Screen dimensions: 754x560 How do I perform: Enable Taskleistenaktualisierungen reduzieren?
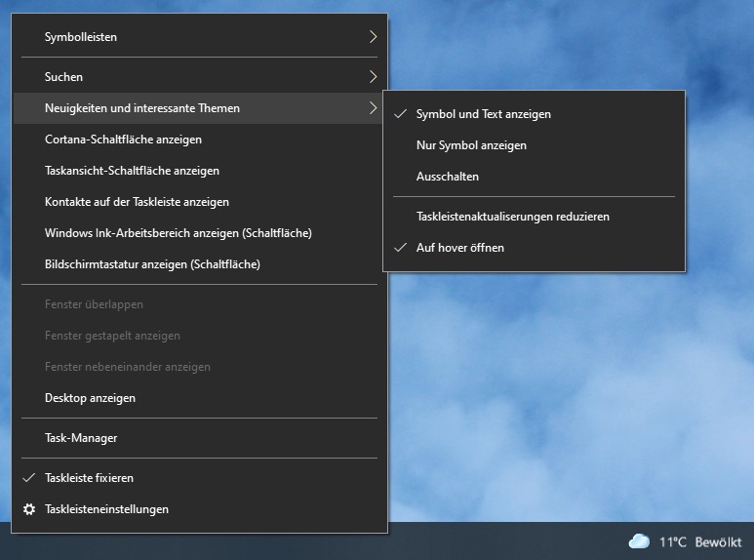512,217
